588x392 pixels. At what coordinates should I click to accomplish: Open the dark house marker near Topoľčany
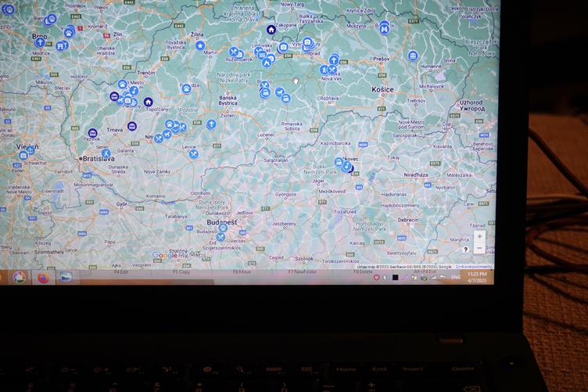[x=148, y=102]
